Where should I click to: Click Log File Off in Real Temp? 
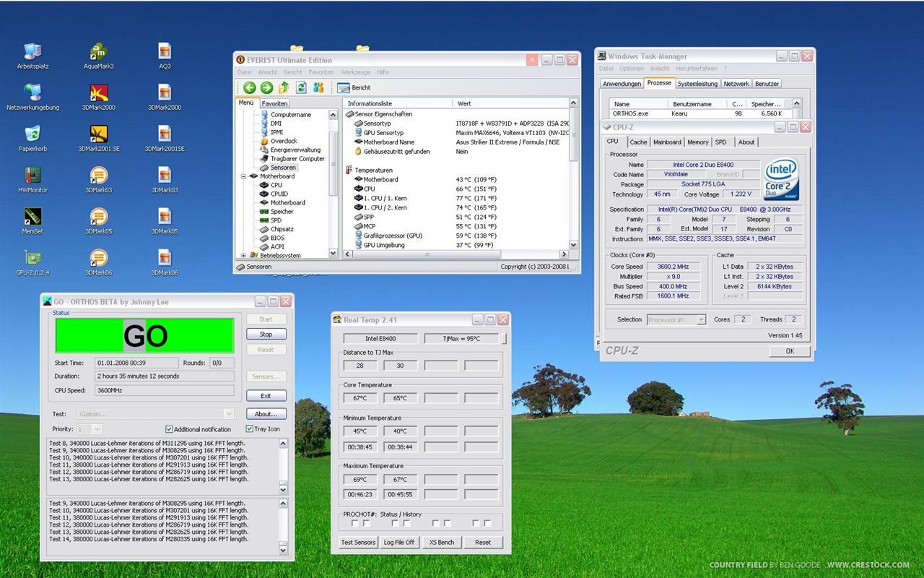coord(399,542)
